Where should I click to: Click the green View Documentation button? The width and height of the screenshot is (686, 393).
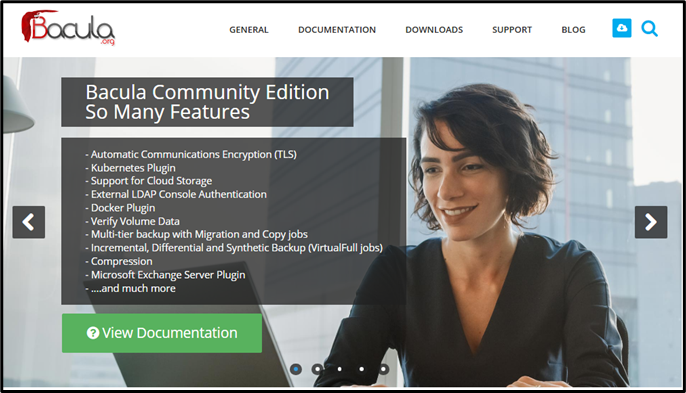(162, 333)
